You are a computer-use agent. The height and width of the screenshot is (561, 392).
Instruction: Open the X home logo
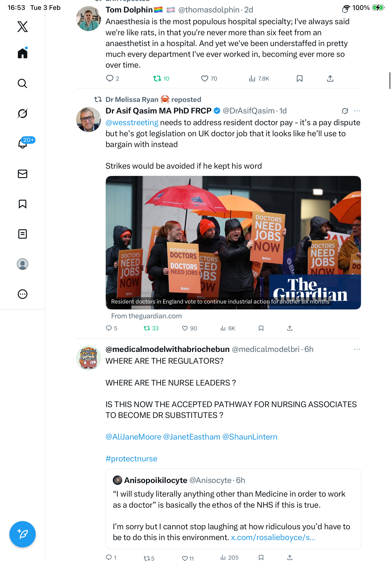coord(23,27)
